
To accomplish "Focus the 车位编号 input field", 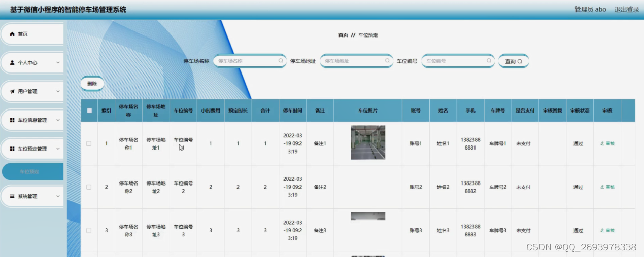I will 458,61.
